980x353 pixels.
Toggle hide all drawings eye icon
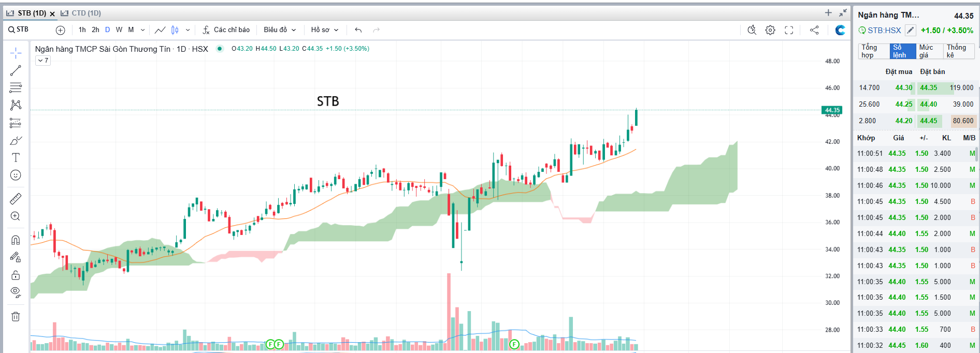(x=16, y=292)
